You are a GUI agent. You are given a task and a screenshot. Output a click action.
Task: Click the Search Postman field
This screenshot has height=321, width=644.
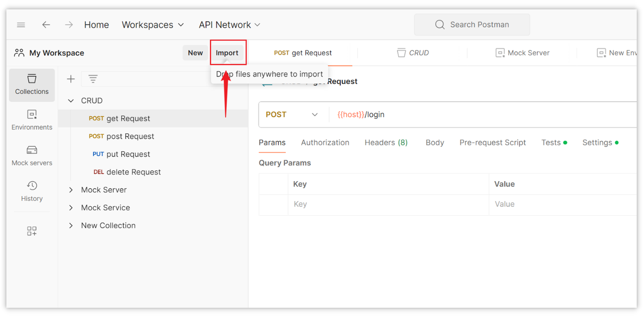point(472,24)
